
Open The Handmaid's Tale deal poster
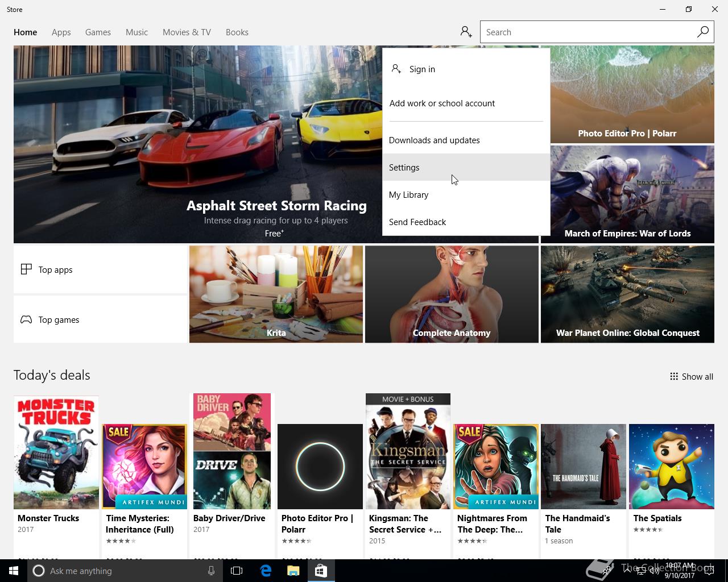point(584,467)
